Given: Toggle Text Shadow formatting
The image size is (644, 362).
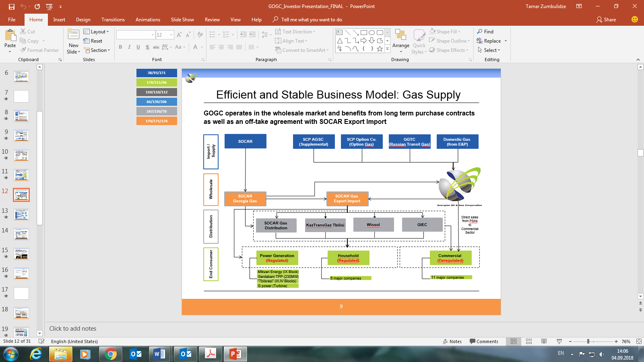Looking at the screenshot, I should [147, 47].
